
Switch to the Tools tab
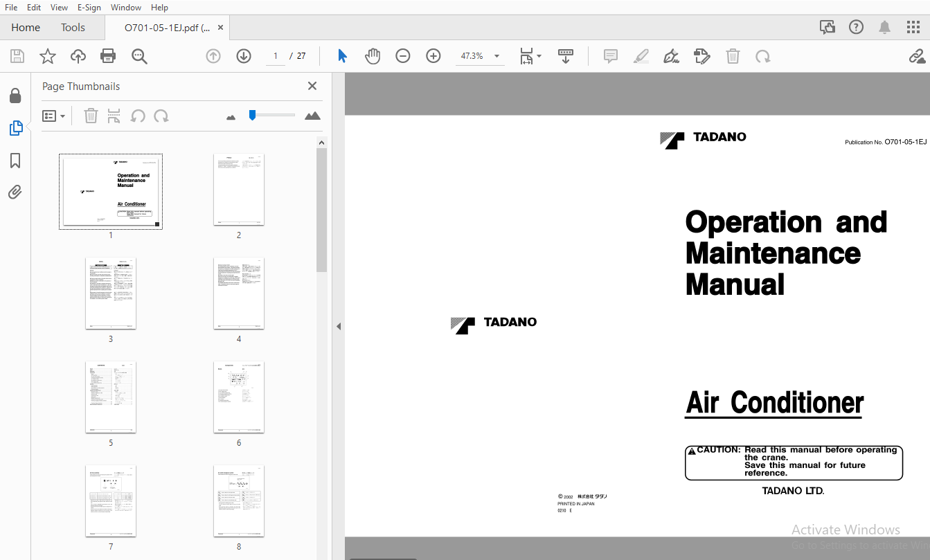point(73,28)
